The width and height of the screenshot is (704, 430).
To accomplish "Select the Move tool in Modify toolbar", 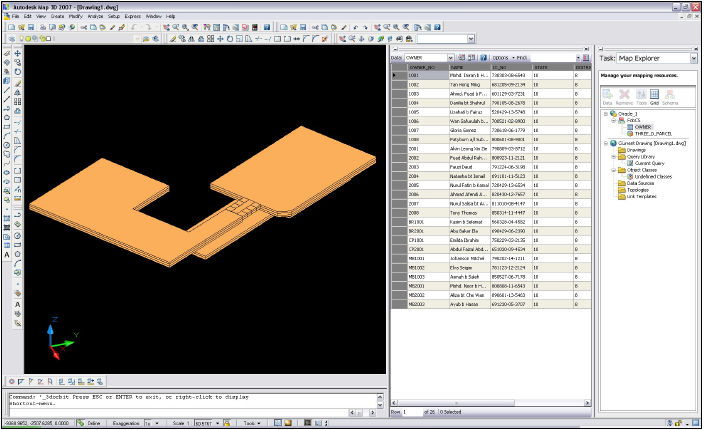I will (x=220, y=39).
